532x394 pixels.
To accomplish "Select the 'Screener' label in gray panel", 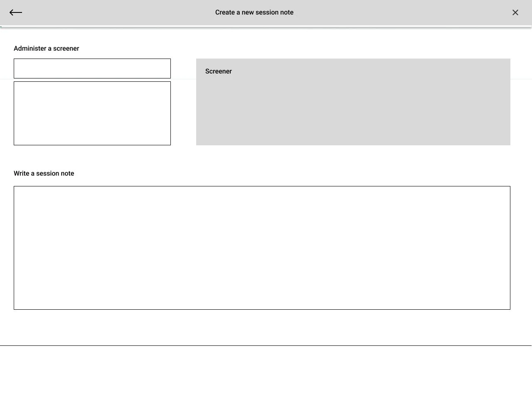I will [219, 71].
